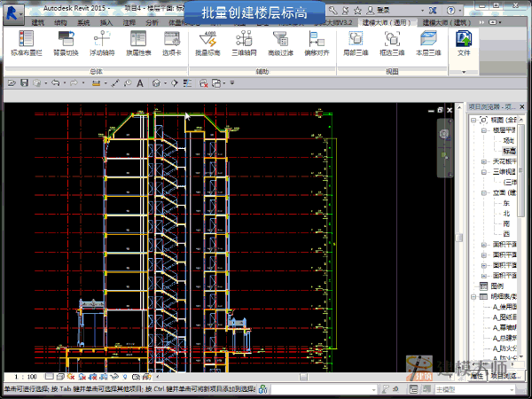Switch to the 插入 ribbon tab
This screenshot has width=532, height=399.
(106, 23)
